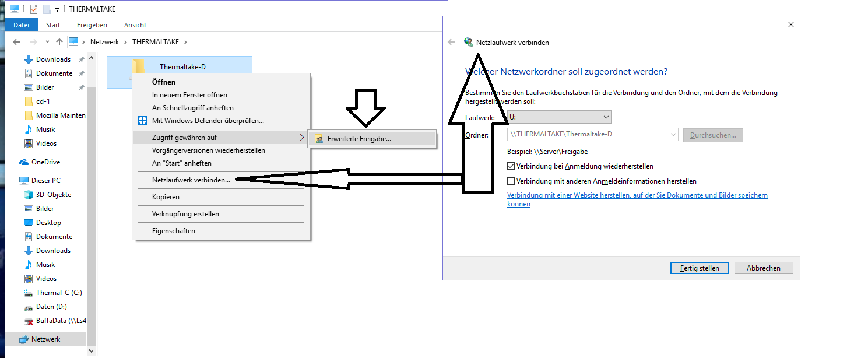
Task: Toggle Verbindung bei Anmeldung wiederherstellen checkbox
Action: 511,166
